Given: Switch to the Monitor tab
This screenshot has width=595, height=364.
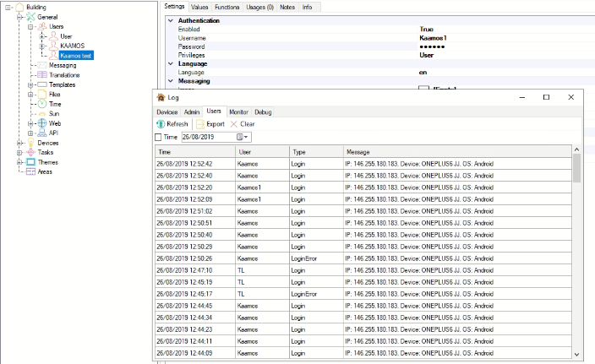Looking at the screenshot, I should (x=238, y=111).
